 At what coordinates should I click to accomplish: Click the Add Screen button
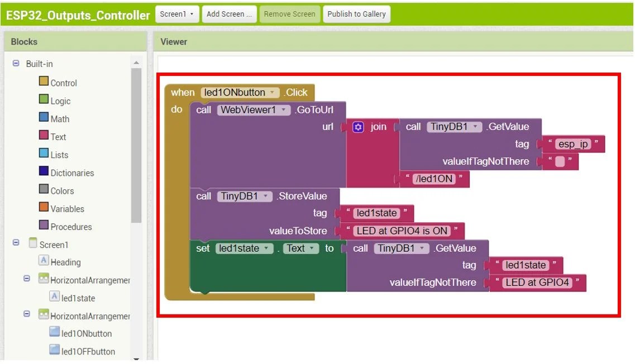229,15
